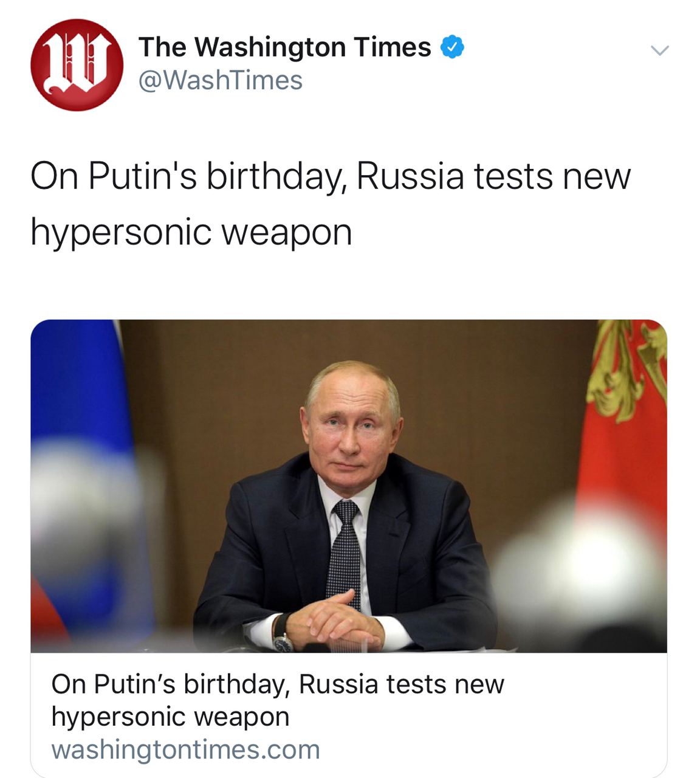Click "hypersonic weapon" in the tweet body
This screenshot has height=778, width=700.
[191, 232]
